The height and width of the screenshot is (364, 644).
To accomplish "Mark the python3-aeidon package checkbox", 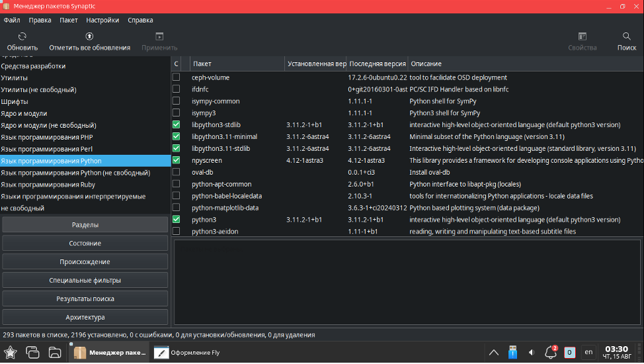I will click(176, 232).
